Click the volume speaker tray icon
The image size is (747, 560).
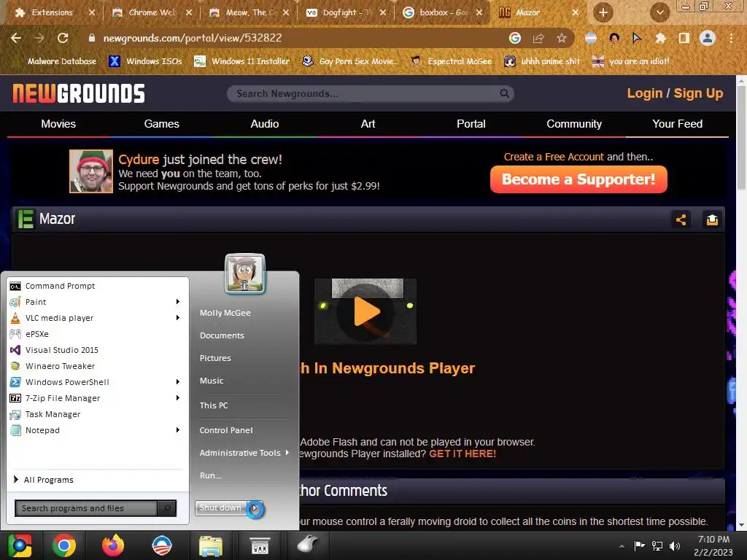coord(675,546)
